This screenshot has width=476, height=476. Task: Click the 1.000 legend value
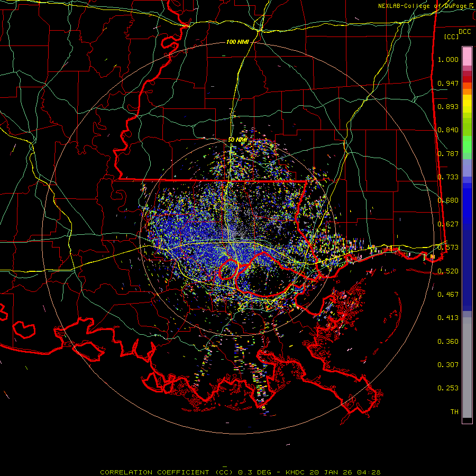[x=448, y=59]
